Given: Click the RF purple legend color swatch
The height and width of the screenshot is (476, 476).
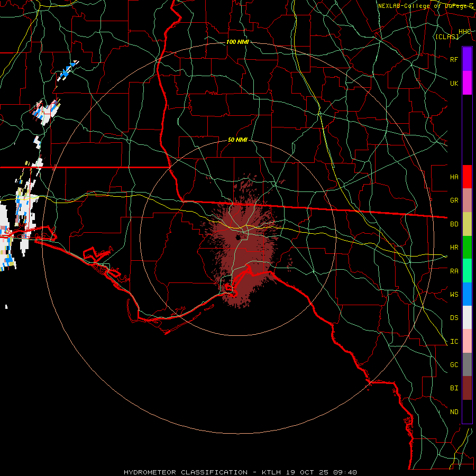Looking at the screenshot, I should (467, 59).
